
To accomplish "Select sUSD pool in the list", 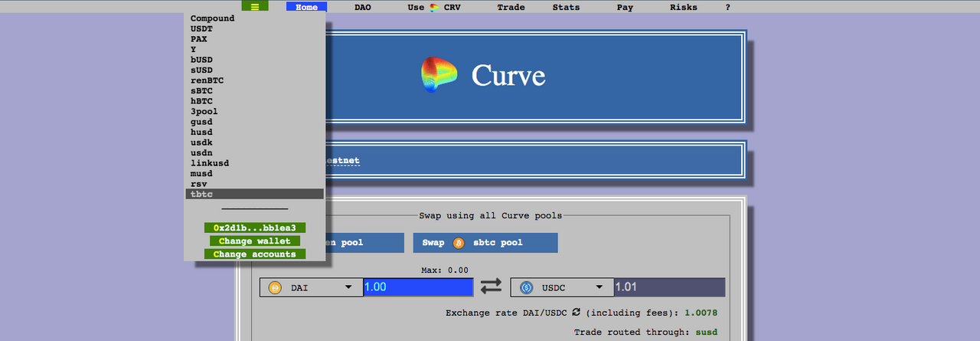I will point(254,70).
